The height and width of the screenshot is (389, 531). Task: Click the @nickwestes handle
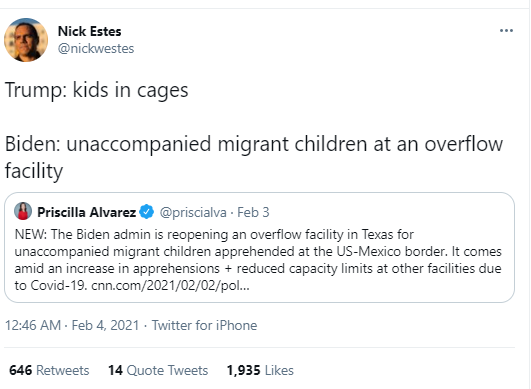(x=96, y=48)
